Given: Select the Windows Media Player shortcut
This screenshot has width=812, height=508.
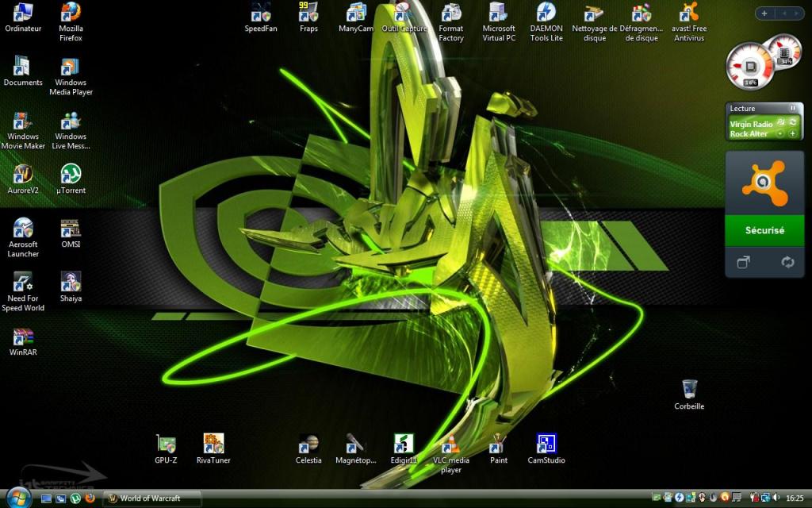Looking at the screenshot, I should pos(71,77).
